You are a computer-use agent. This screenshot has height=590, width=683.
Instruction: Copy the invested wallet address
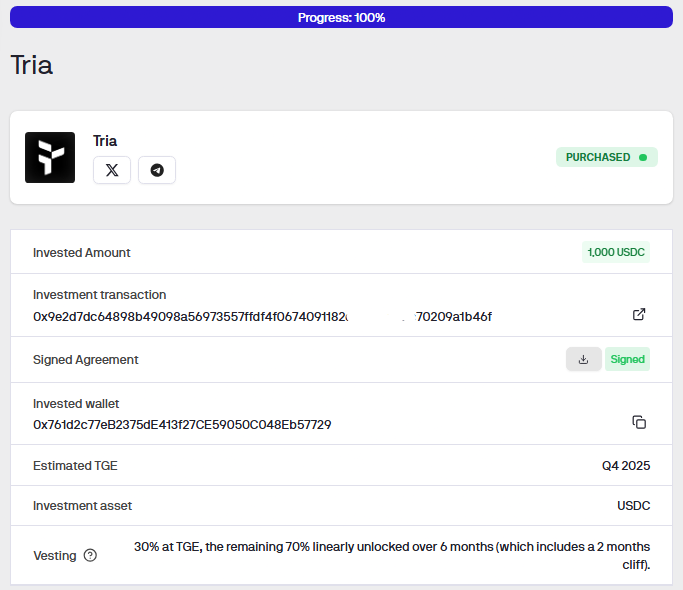(639, 422)
